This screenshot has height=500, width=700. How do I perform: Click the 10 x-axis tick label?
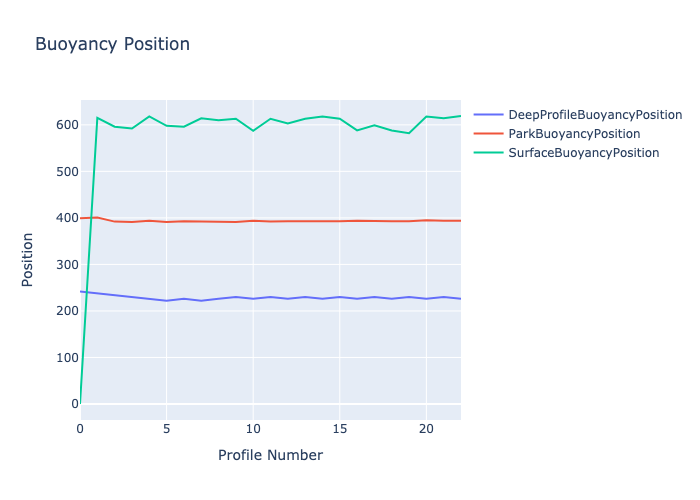(x=253, y=429)
